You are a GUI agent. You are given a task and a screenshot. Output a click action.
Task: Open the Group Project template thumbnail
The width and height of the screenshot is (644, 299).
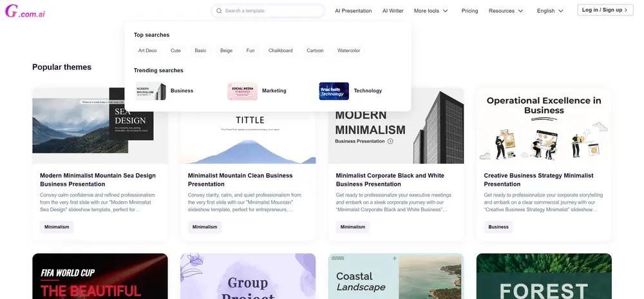[x=248, y=276]
